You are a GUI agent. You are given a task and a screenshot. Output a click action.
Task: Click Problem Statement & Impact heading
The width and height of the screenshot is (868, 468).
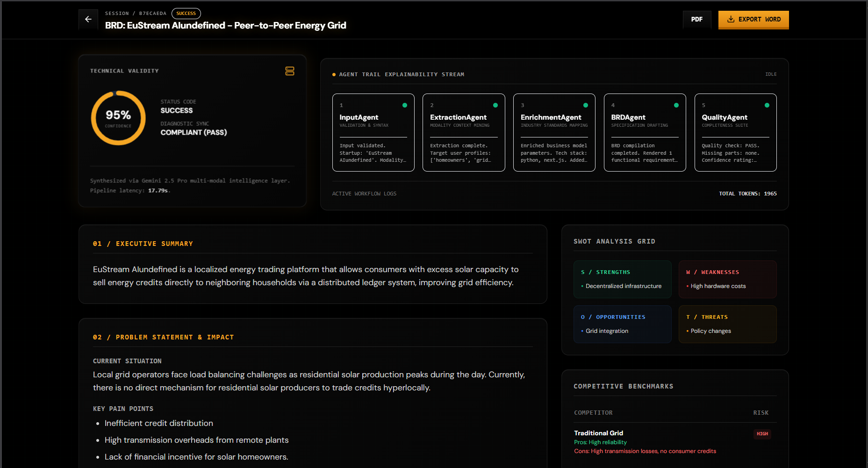(x=163, y=337)
